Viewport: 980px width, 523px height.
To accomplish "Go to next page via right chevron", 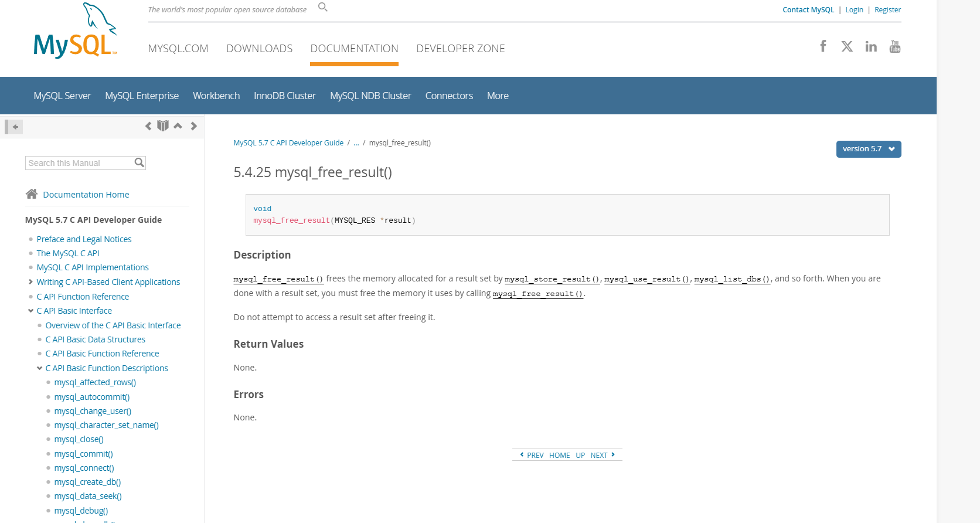I will tap(193, 126).
